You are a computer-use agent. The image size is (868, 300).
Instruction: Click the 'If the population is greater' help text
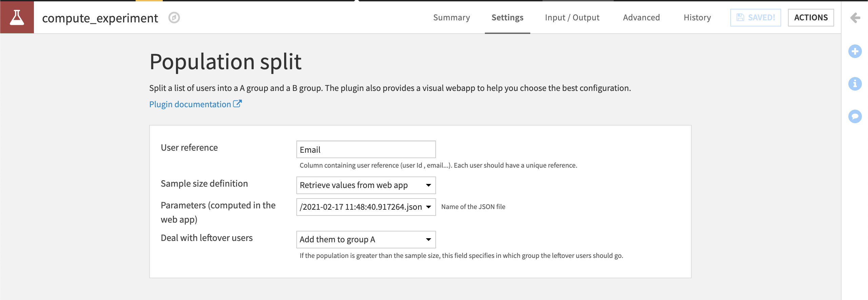[x=461, y=256]
